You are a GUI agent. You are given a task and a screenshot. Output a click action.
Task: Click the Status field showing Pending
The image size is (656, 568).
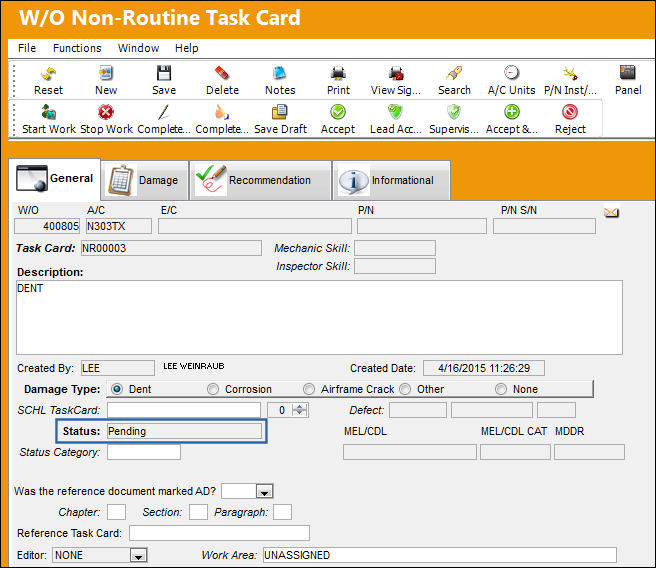coord(184,431)
